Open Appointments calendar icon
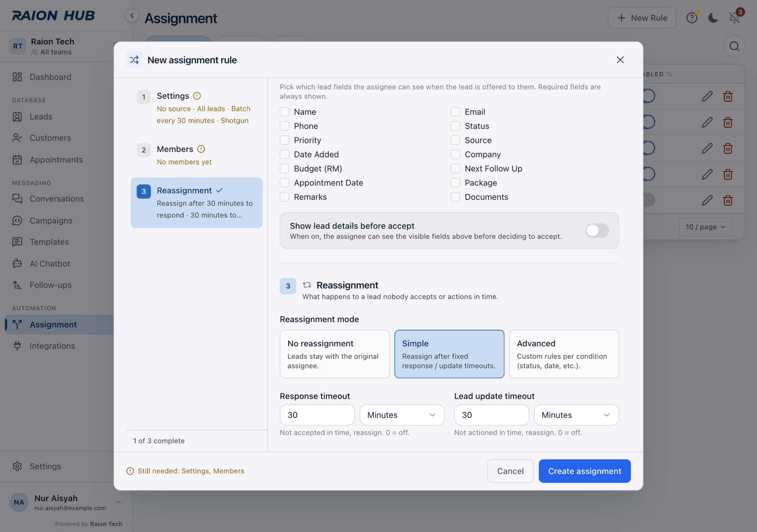This screenshot has width=757, height=532. tap(18, 160)
